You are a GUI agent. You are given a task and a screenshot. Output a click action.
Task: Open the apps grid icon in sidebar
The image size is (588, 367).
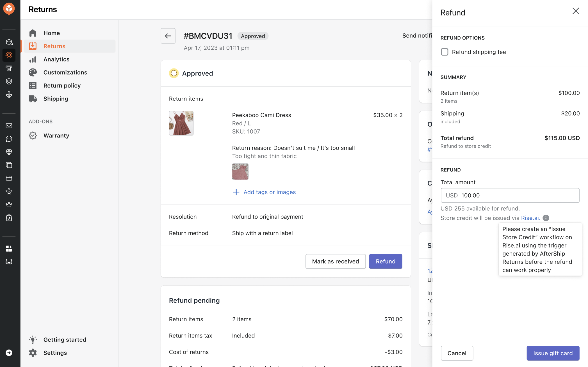[x=9, y=249]
